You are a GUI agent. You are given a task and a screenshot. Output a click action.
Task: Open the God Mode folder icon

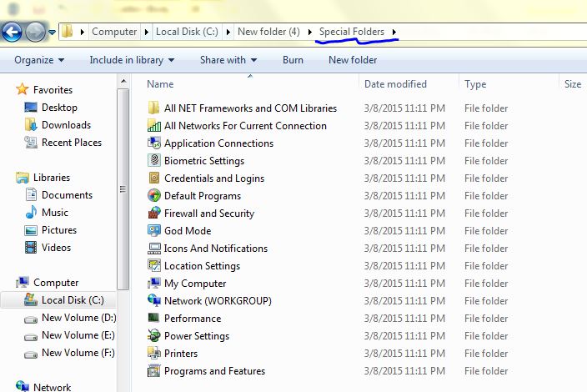click(153, 231)
